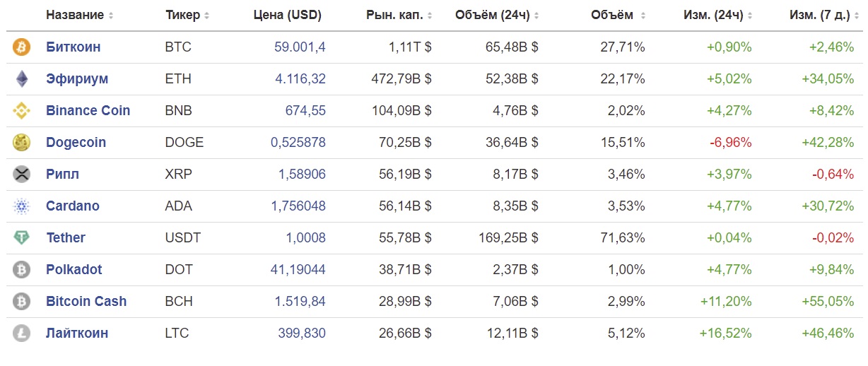Click Ethereum market cap 472,79B $
This screenshot has height=366, width=868.
401,79
